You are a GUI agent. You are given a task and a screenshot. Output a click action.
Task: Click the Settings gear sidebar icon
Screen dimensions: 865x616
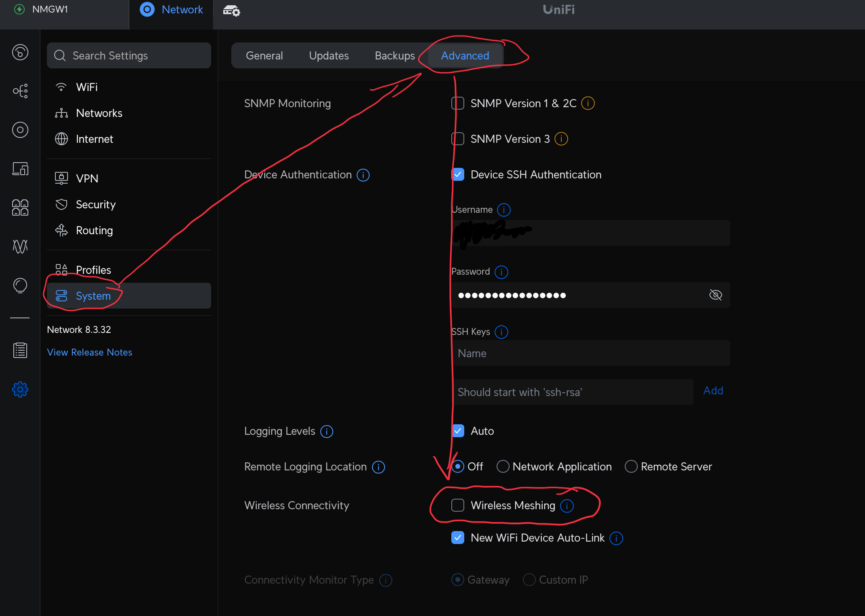click(20, 389)
